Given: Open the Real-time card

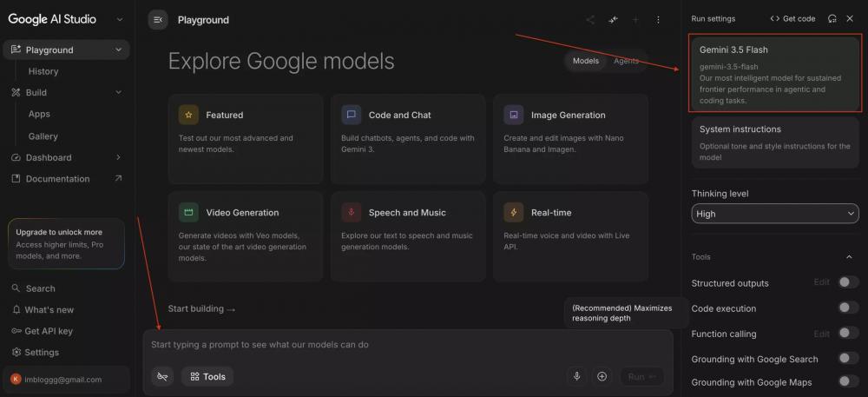Looking at the screenshot, I should (571, 236).
